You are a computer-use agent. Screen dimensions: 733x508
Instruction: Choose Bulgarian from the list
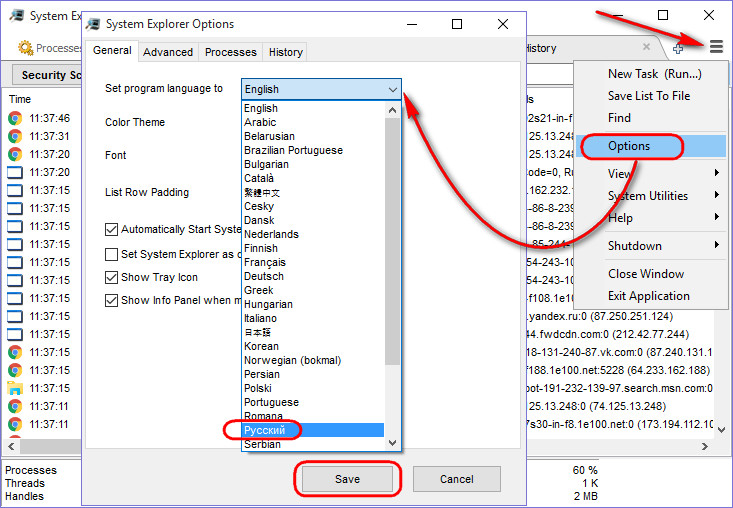click(x=313, y=165)
